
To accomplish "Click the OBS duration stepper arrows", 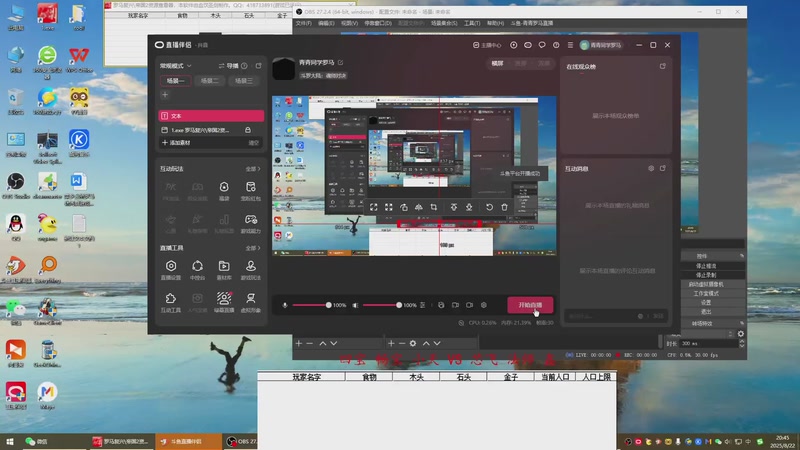I will (742, 343).
